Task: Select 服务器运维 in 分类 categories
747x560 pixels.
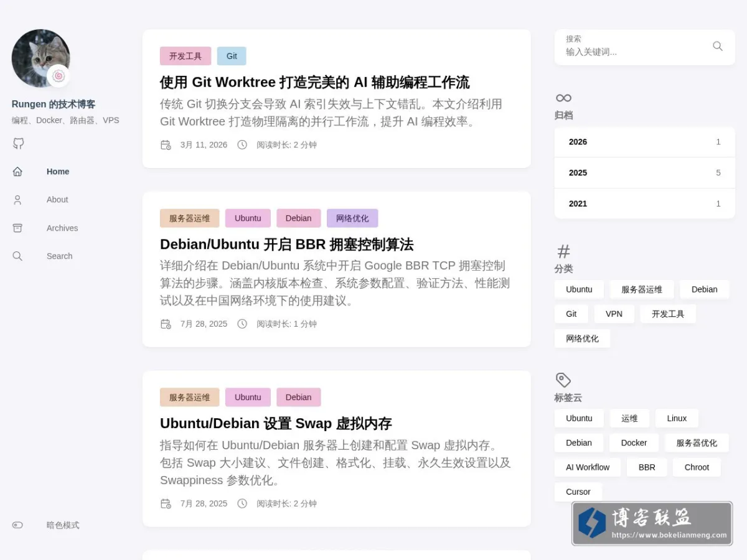Action: pyautogui.click(x=642, y=289)
